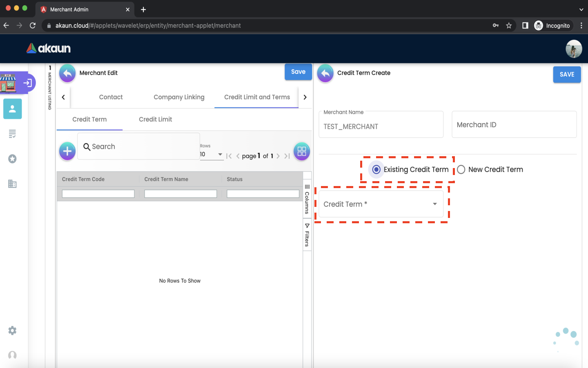Open the person icon in left sidebar
Viewport: 588px width, 368px height.
(x=13, y=109)
